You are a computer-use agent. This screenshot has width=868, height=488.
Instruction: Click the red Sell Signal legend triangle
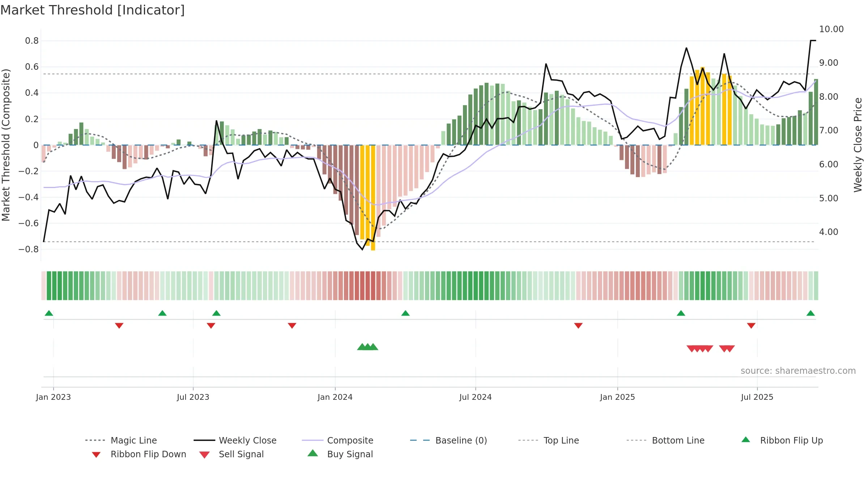[204, 455]
